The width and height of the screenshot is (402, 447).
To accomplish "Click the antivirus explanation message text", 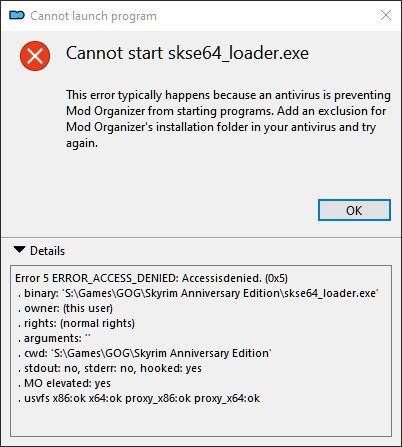I will [x=228, y=119].
